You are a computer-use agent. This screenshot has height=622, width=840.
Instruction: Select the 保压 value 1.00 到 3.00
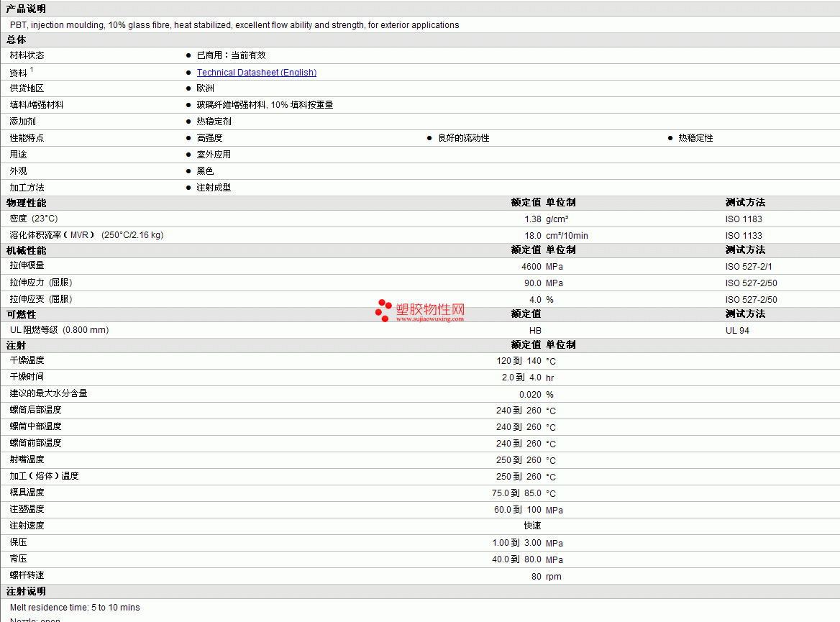(x=516, y=543)
